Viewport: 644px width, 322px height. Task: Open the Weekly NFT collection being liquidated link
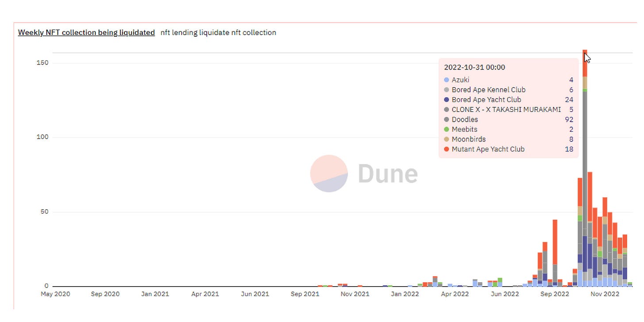(x=86, y=32)
